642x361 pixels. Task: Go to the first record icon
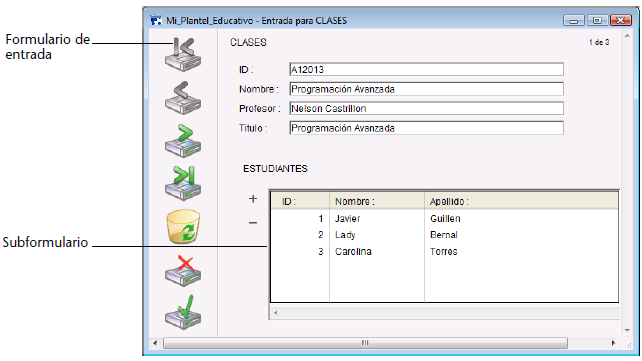[183, 54]
